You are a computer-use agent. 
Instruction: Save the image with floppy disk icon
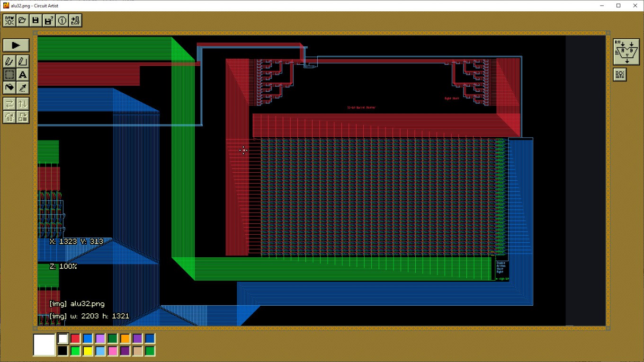coord(36,20)
